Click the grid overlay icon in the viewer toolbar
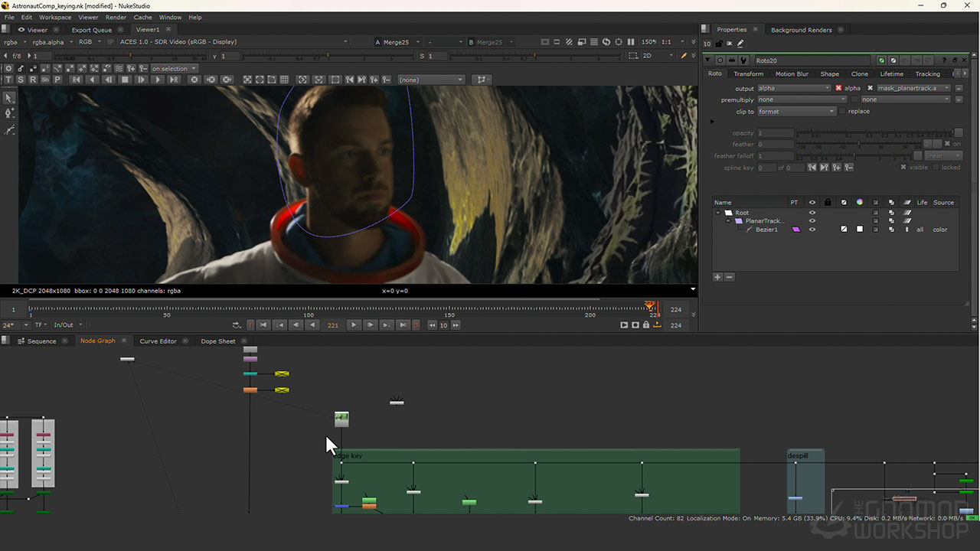The width and height of the screenshot is (980, 551). [x=285, y=79]
